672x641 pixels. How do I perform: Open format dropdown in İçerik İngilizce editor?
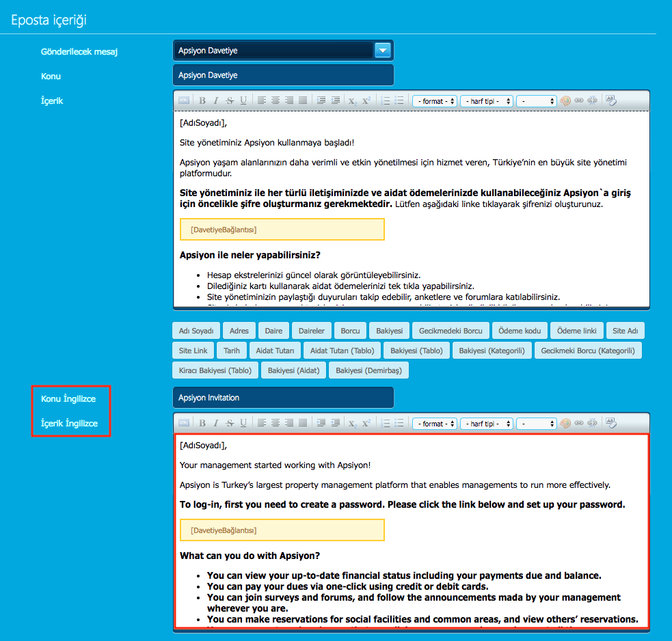tap(435, 423)
